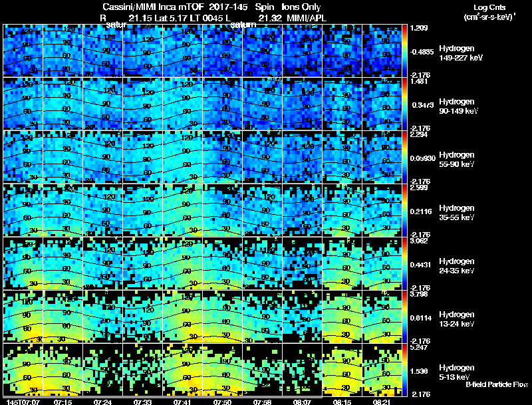Click the '07:24' time axis label
Image resolution: width=532 pixels, height=405 pixels.
[103, 402]
